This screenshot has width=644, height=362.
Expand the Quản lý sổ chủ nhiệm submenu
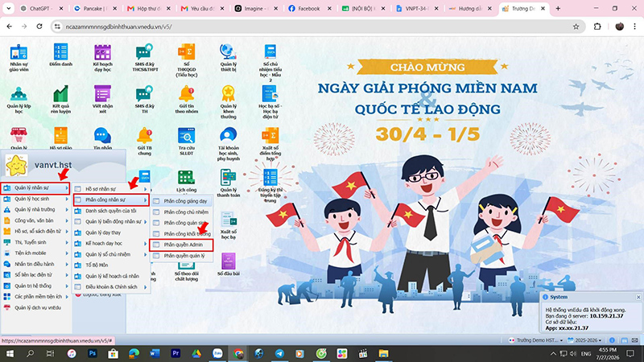coord(111,254)
